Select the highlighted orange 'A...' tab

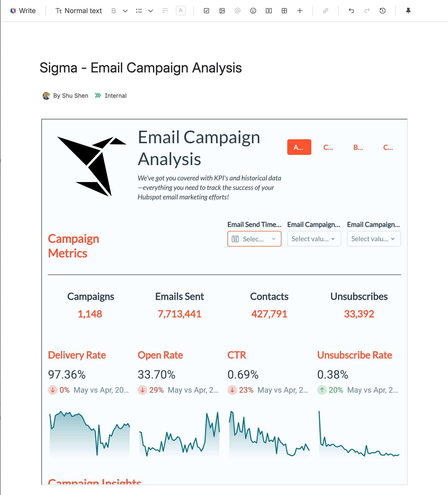click(299, 147)
